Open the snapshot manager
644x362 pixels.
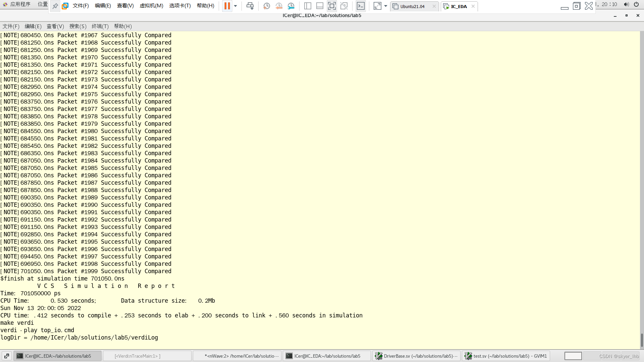(x=291, y=6)
